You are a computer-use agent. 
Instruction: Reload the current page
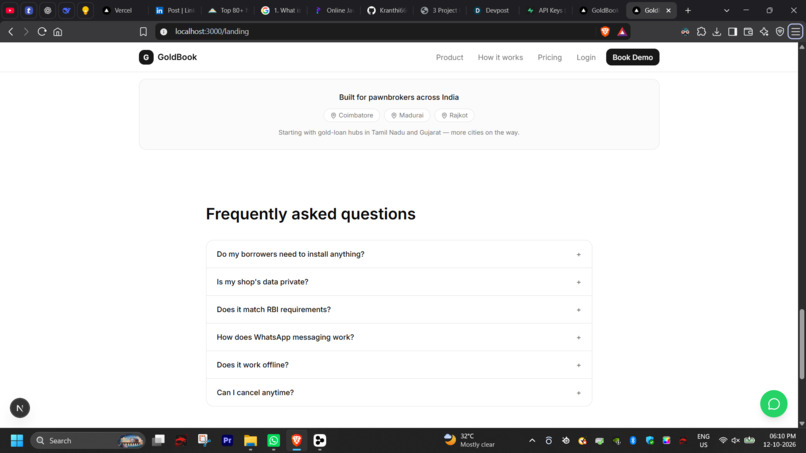pos(42,31)
